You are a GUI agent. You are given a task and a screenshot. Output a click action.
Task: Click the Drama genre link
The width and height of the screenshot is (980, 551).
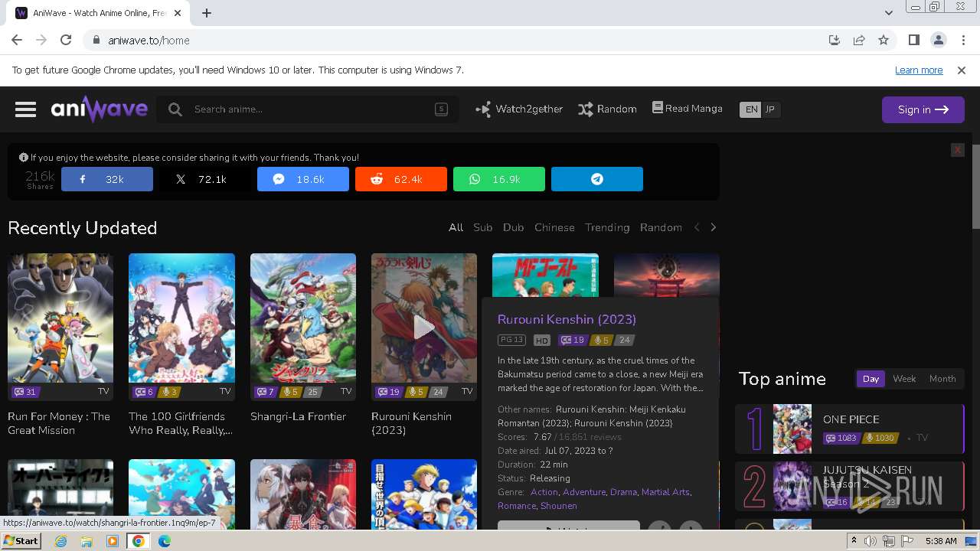coord(623,492)
